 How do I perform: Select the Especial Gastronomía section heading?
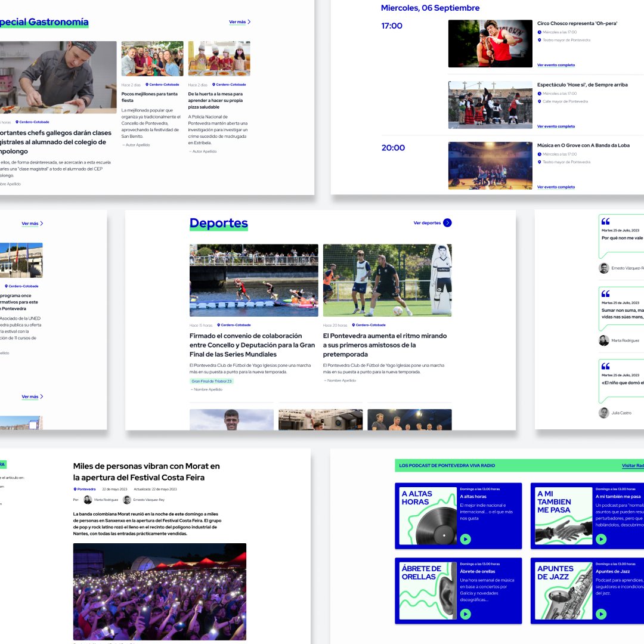point(43,21)
